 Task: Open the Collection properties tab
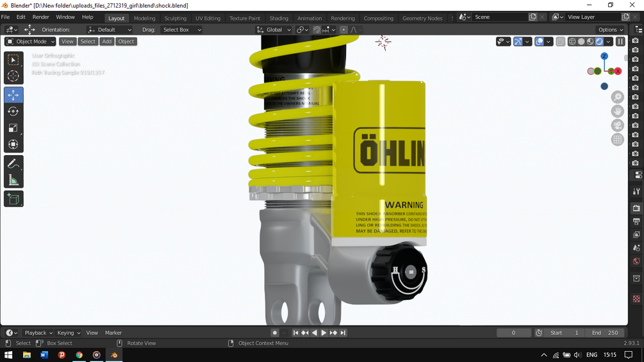click(x=636, y=278)
